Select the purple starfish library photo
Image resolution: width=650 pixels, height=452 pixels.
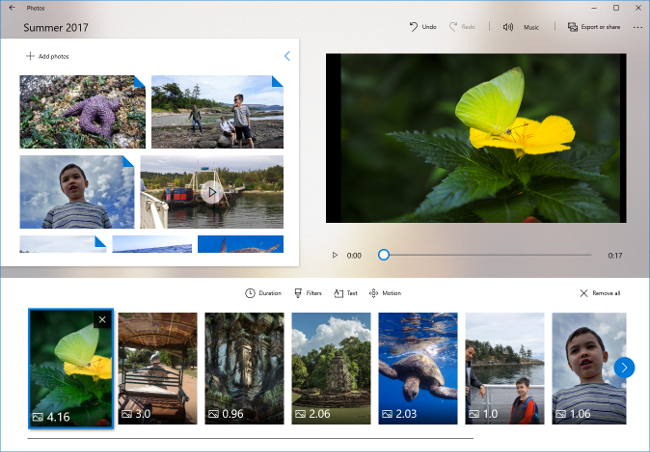pyautogui.click(x=82, y=111)
